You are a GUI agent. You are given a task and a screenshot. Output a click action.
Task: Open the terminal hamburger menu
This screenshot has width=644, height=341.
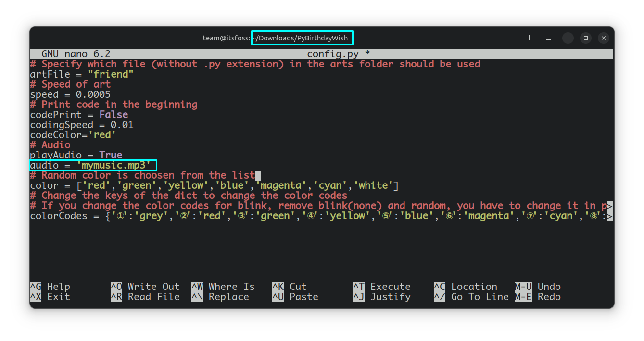pos(548,38)
